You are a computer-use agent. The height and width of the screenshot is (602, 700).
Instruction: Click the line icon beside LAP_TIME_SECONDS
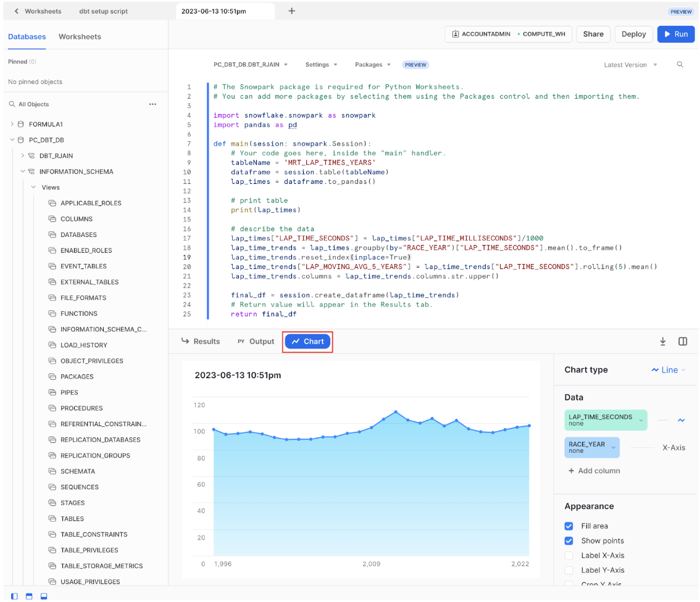[x=681, y=421]
